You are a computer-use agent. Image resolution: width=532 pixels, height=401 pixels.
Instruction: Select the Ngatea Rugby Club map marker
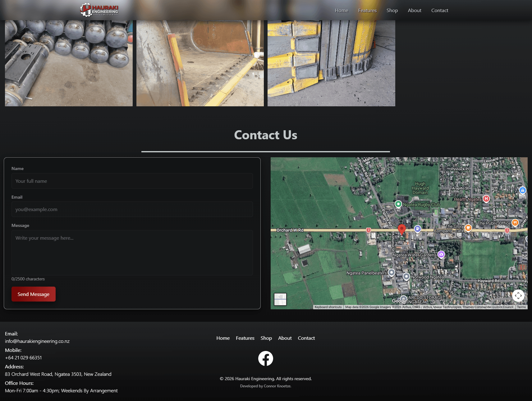(x=398, y=204)
